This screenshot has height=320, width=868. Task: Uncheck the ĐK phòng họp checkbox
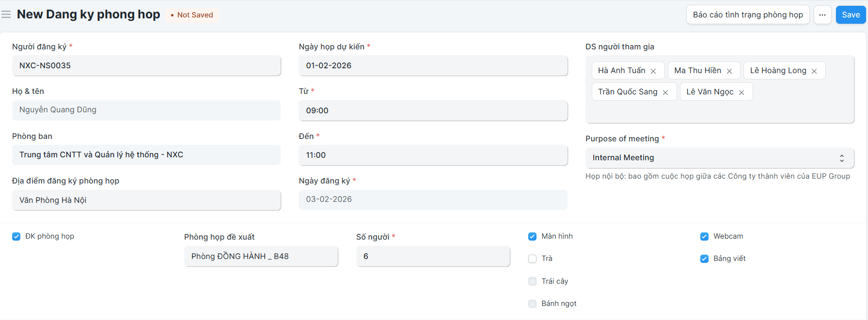[x=16, y=236]
